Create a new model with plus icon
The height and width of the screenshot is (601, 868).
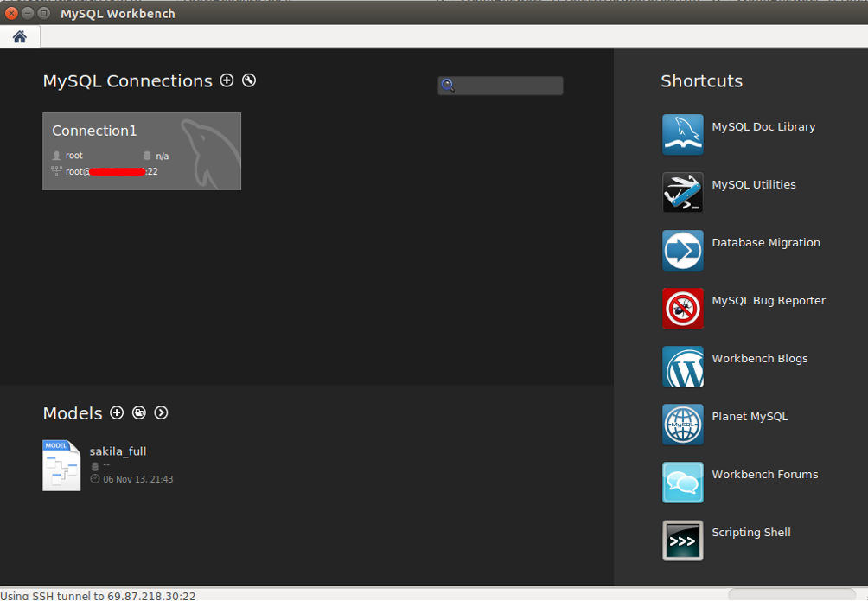(116, 412)
